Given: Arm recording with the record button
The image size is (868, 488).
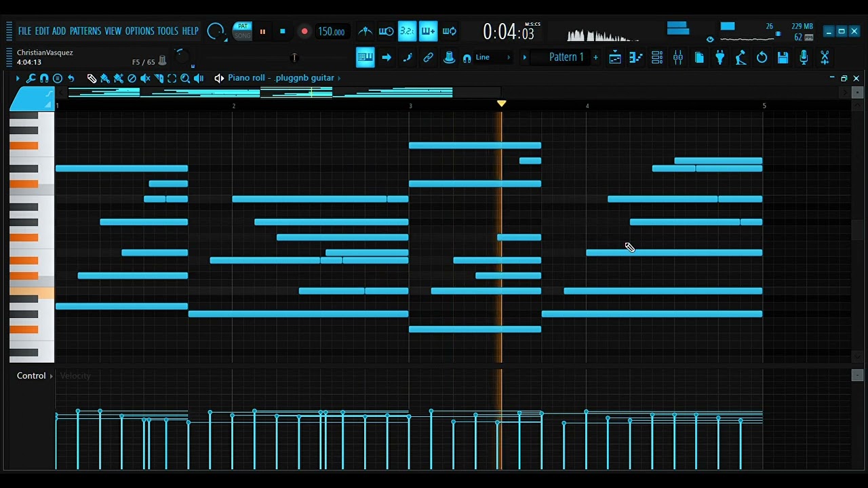Looking at the screenshot, I should click(304, 31).
